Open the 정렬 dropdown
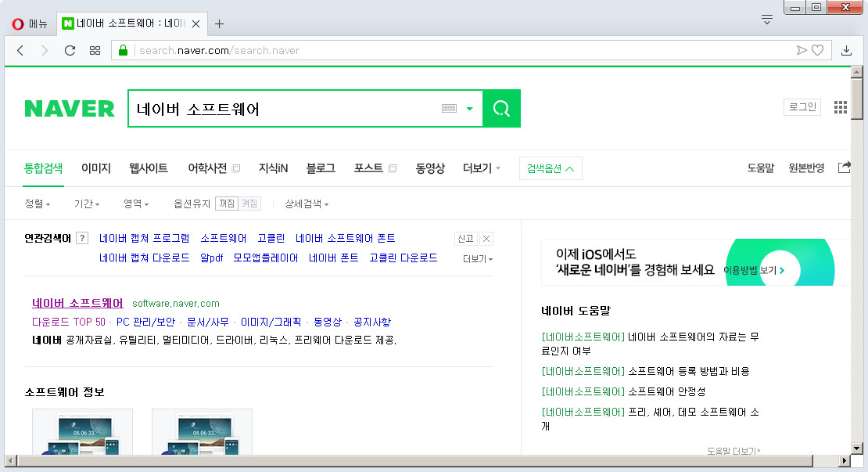The height and width of the screenshot is (472, 868). (x=37, y=204)
